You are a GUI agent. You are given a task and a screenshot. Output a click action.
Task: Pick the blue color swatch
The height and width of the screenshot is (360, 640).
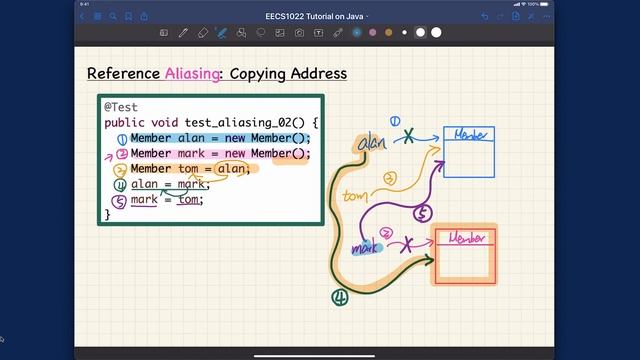click(357, 33)
